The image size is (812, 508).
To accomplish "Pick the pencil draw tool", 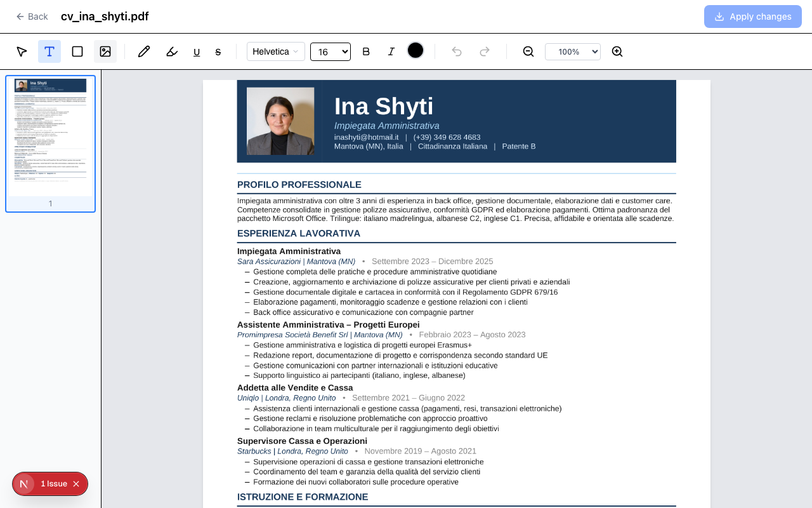I will [144, 51].
